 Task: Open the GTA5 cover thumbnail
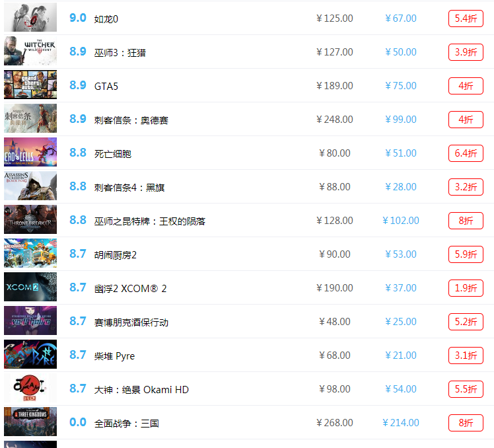pyautogui.click(x=30, y=85)
